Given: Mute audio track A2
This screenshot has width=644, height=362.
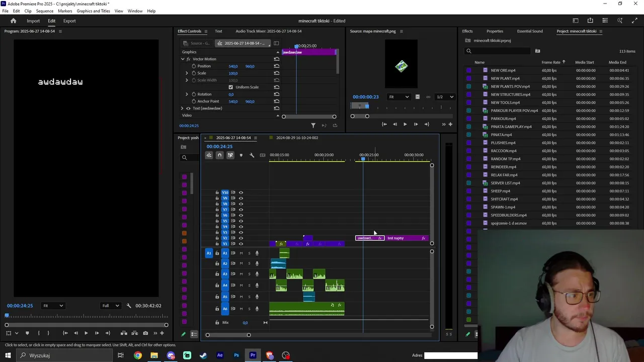Looking at the screenshot, I should click(x=241, y=263).
